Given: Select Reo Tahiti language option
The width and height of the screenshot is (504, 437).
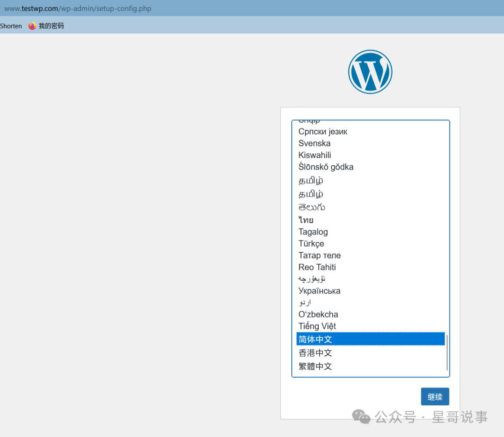Looking at the screenshot, I should 371,267.
